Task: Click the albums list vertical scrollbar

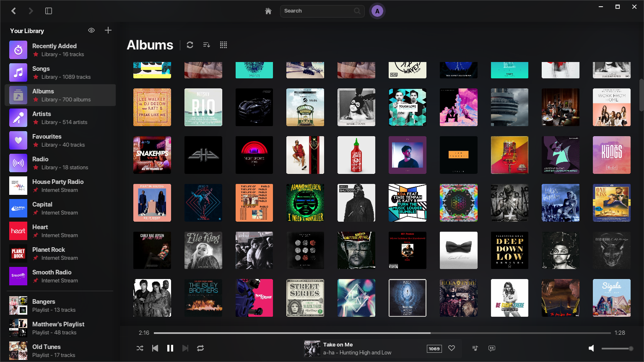Action: click(x=641, y=94)
